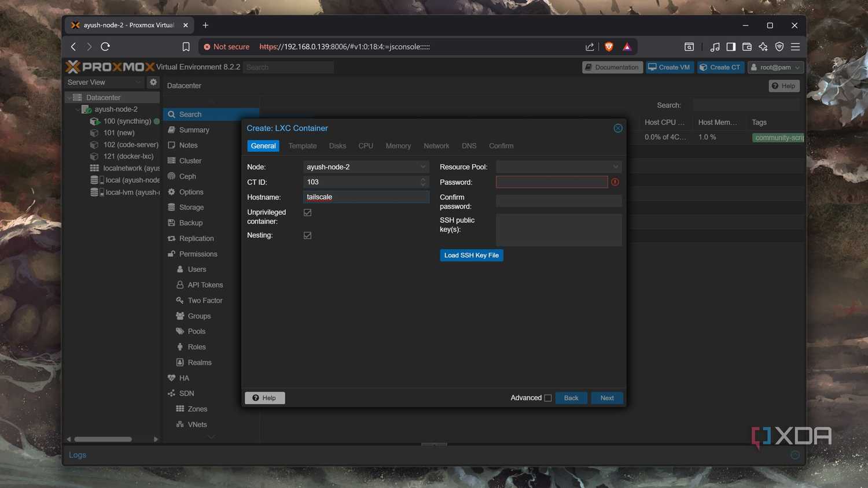This screenshot has height=488, width=868.
Task: Switch to the CPU tab
Action: (x=366, y=146)
